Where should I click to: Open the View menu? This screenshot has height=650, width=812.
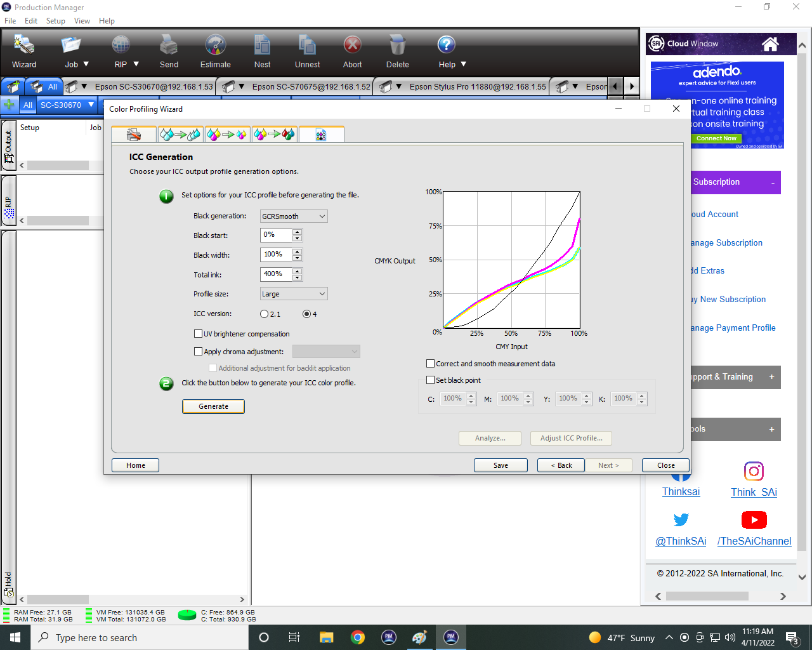[x=82, y=21]
